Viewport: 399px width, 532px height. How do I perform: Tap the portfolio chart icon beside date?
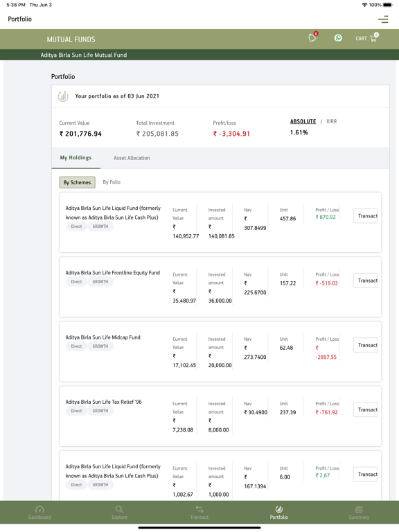tap(63, 96)
